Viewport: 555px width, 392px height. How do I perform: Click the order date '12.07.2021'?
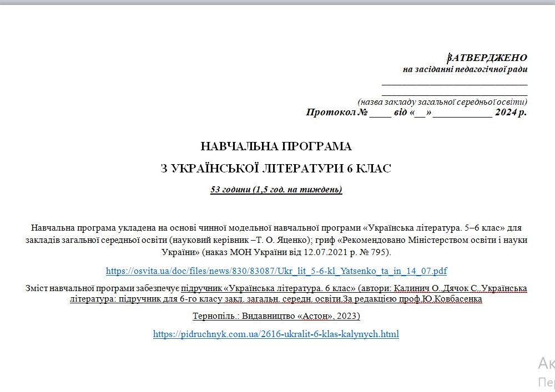(x=326, y=252)
